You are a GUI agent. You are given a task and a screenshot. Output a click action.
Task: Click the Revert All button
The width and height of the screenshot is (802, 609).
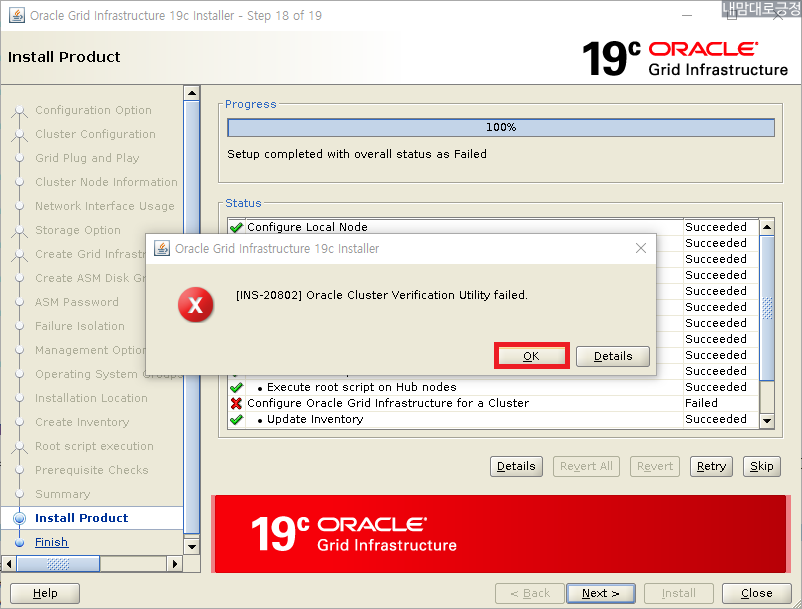click(586, 466)
